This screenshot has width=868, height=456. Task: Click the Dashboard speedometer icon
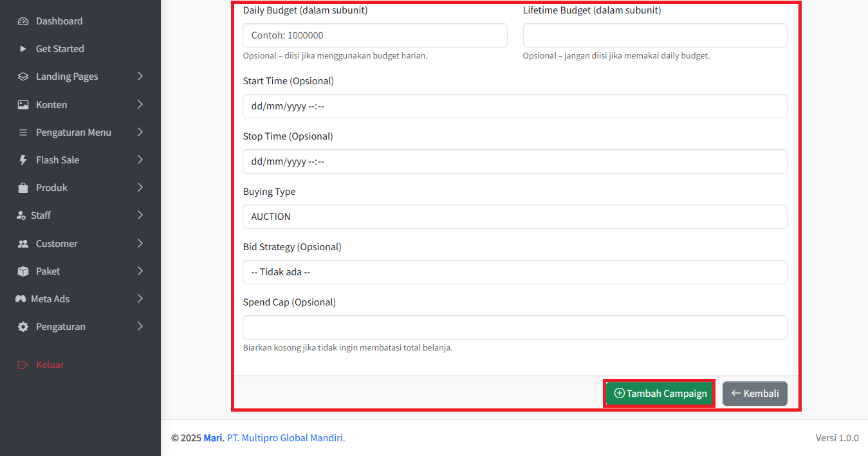pos(23,21)
